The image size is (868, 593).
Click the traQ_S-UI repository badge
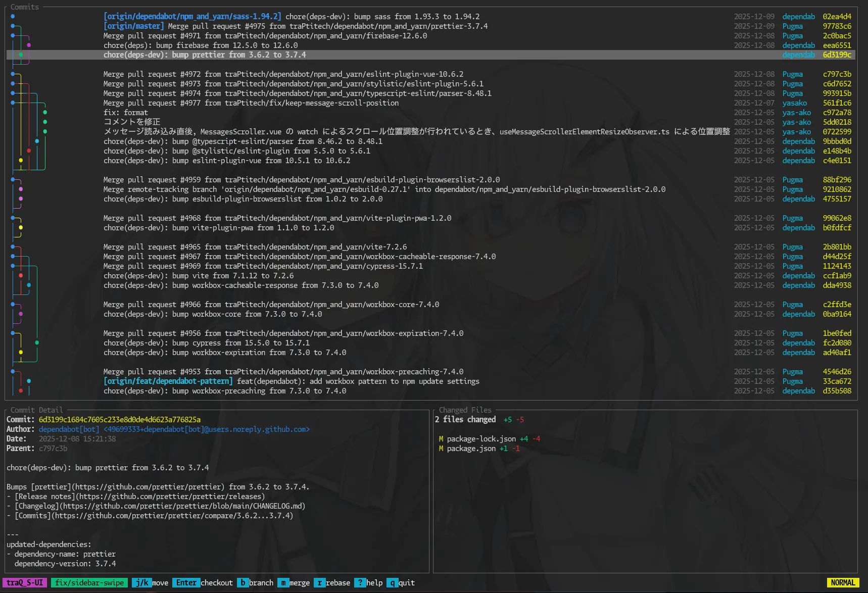tap(24, 582)
